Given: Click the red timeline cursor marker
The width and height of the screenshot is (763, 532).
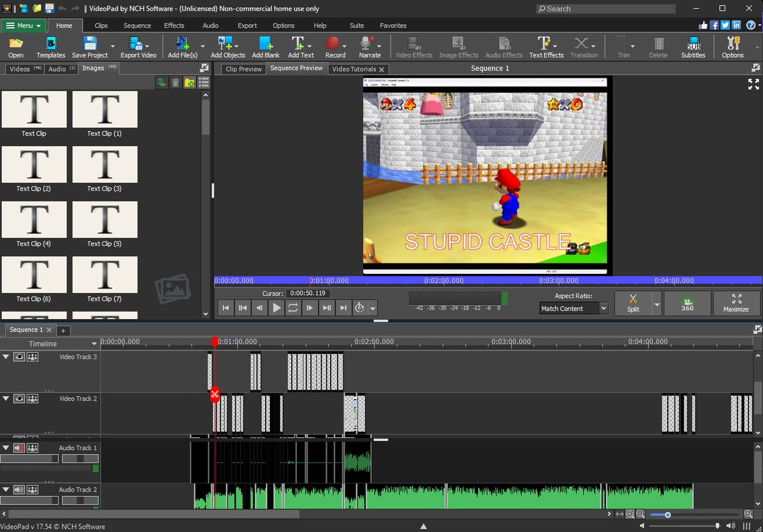Looking at the screenshot, I should point(215,342).
